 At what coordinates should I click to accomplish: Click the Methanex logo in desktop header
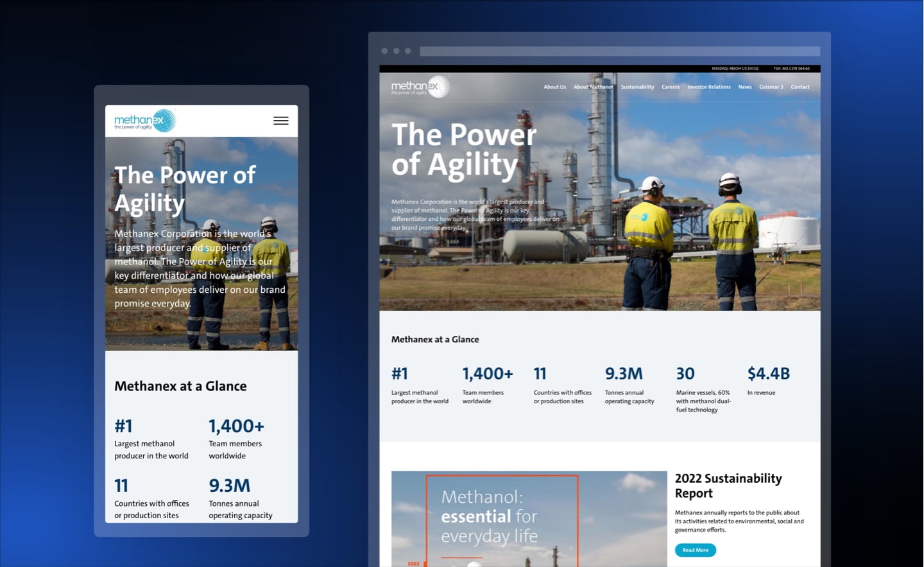click(x=420, y=87)
